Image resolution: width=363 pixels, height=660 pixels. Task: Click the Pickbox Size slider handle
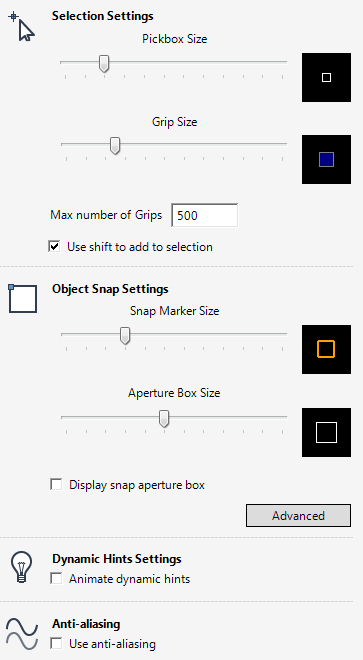104,63
